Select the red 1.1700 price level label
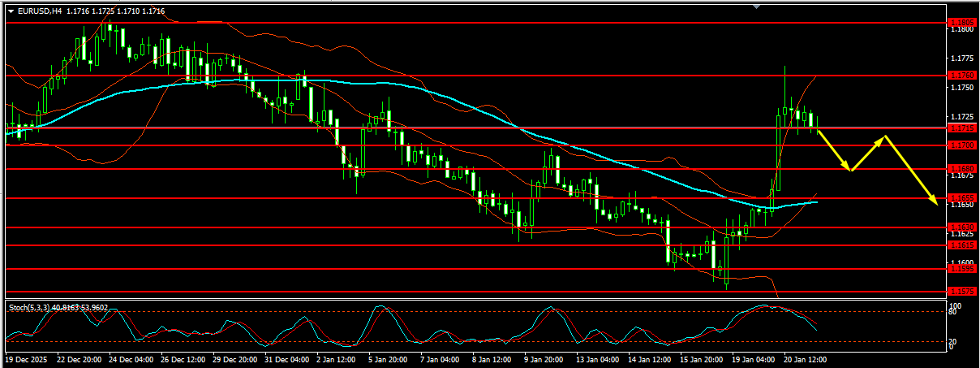The height and width of the screenshot is (368, 980). click(961, 145)
